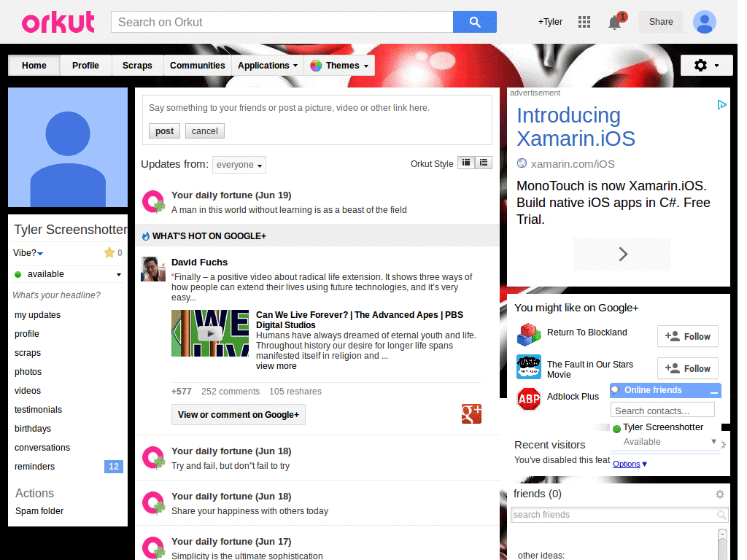Screen dimensions: 747x560
Task: Click Jun 19 daily fortune icon
Action: 153,202
